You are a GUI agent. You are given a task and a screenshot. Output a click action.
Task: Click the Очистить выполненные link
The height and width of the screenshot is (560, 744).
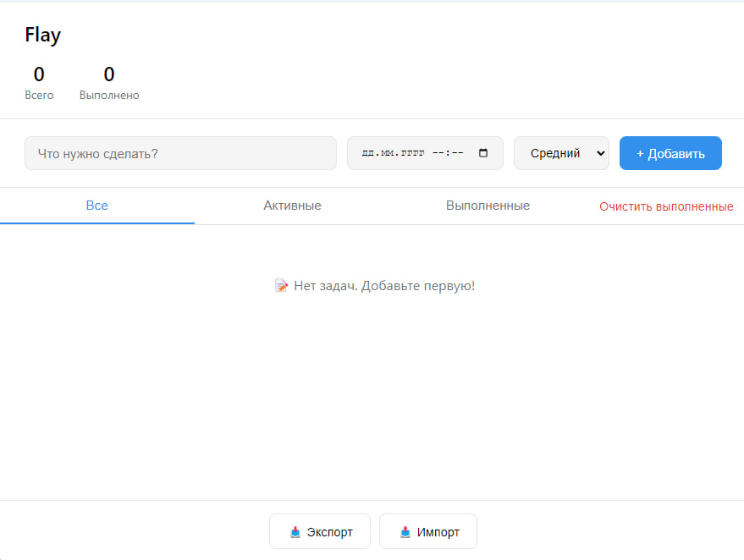coord(666,206)
